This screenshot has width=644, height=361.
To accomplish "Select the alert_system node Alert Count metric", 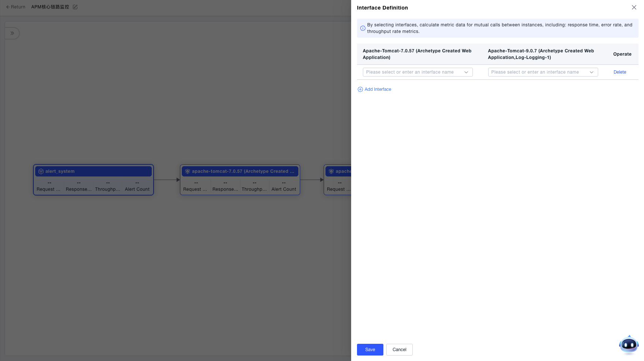I will tap(137, 186).
